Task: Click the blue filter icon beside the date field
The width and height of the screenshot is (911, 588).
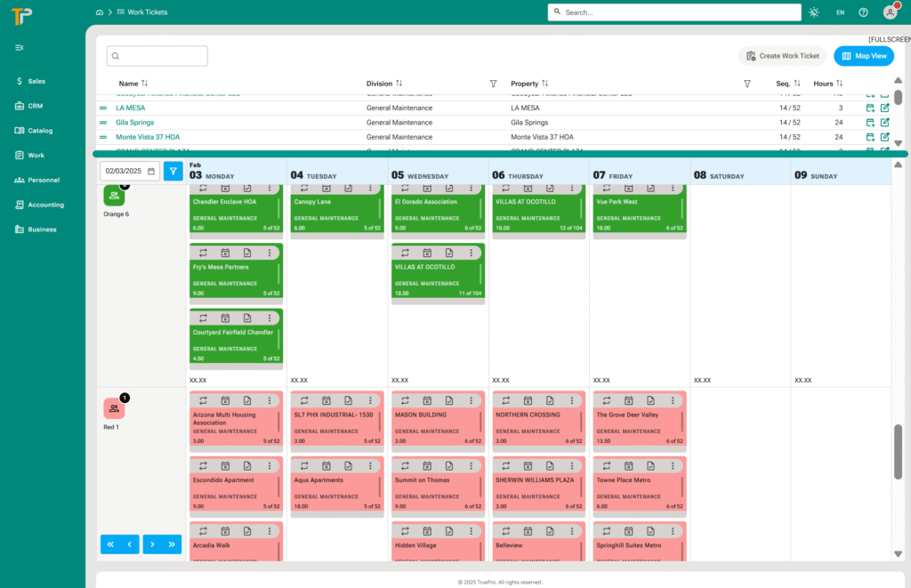Action: (173, 171)
